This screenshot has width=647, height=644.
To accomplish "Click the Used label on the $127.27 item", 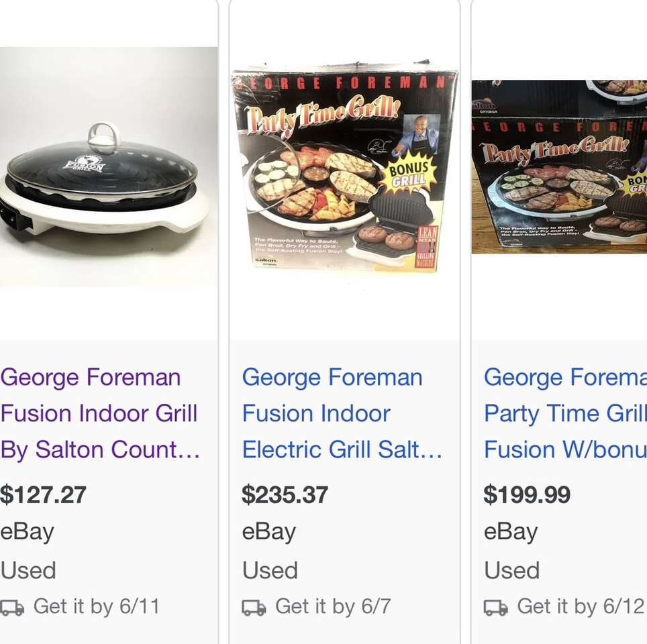I will coord(28,570).
